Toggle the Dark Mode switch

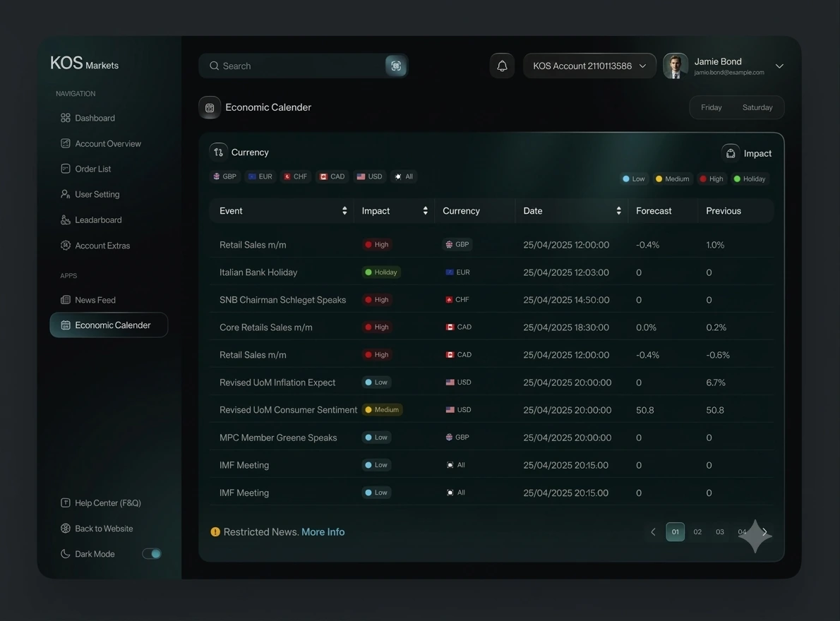tap(152, 553)
